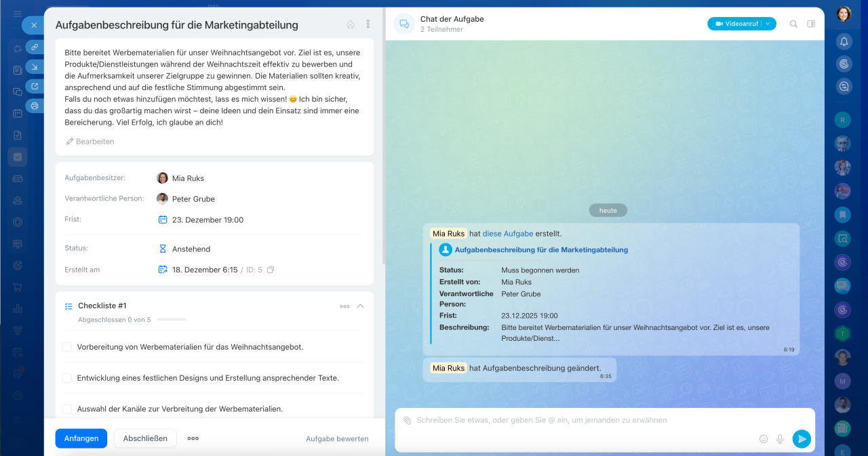This screenshot has height=456, width=868.
Task: Open the funnel icon in left sidebar
Action: coord(18,331)
